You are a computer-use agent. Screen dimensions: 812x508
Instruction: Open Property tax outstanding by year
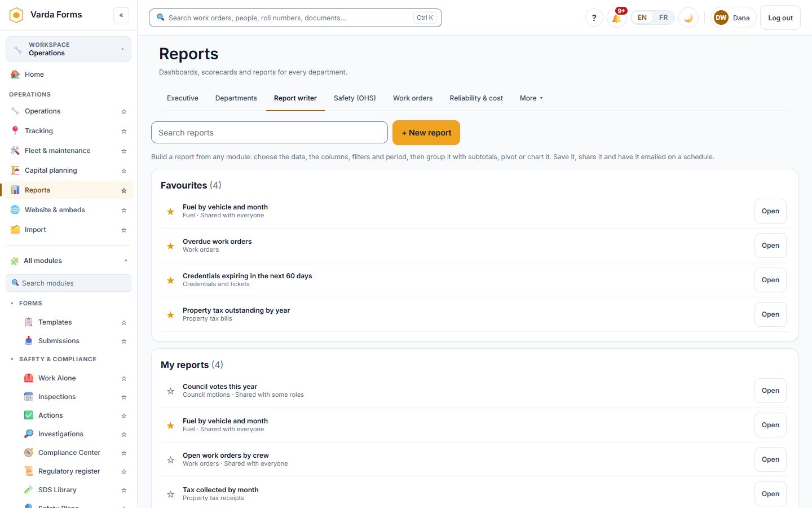(770, 314)
